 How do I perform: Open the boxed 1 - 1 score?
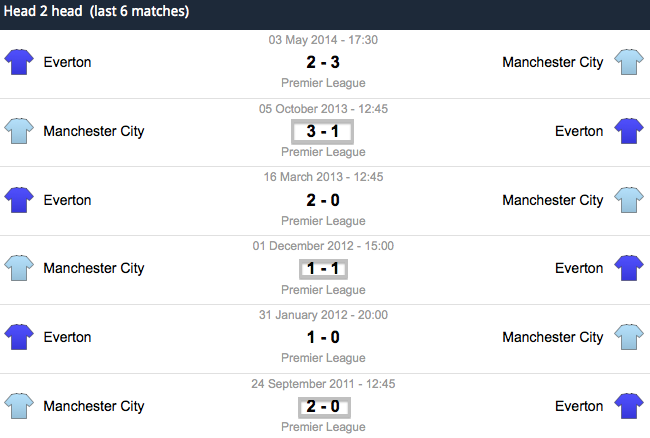coord(323,269)
